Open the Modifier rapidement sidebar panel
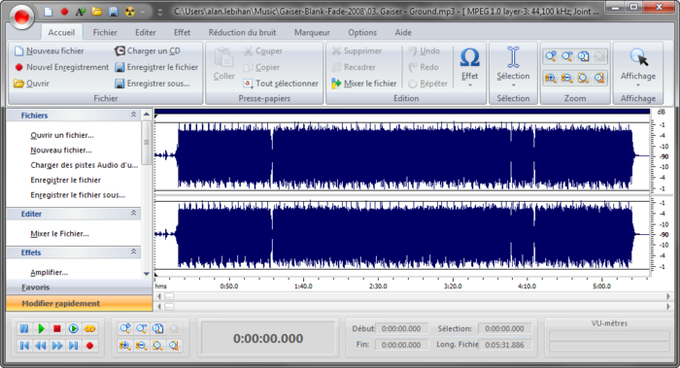 tap(79, 303)
